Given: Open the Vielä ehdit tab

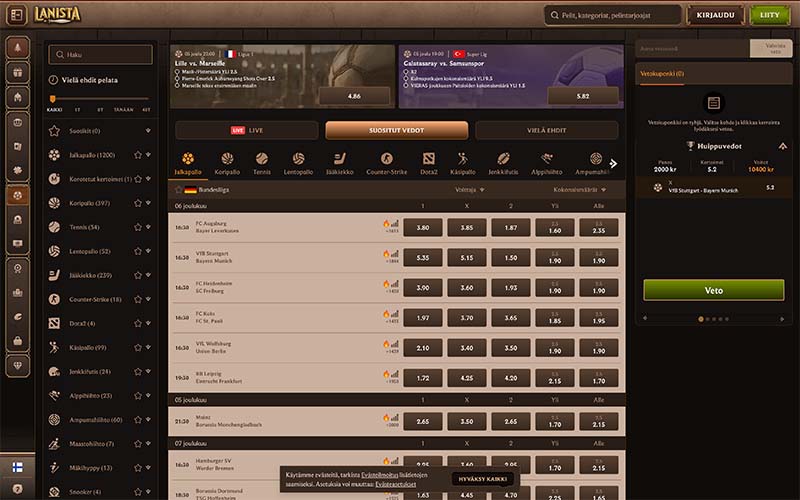Looking at the screenshot, I should 546,130.
